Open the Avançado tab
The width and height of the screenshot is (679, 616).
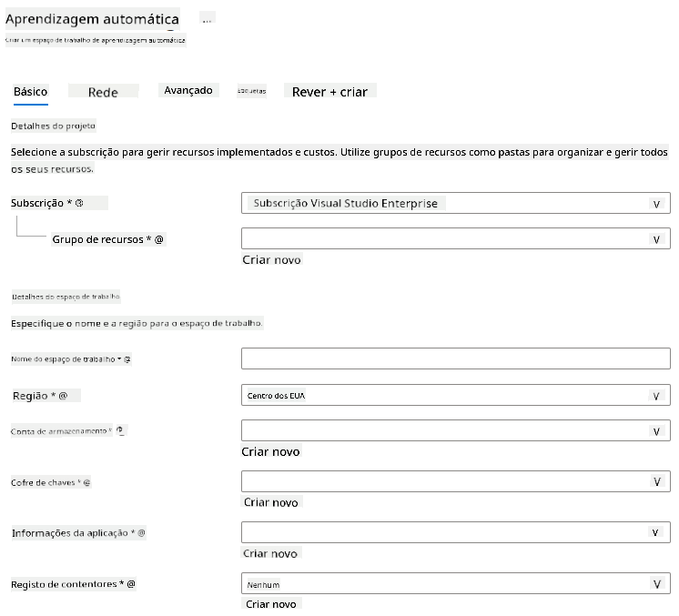pyautogui.click(x=188, y=90)
